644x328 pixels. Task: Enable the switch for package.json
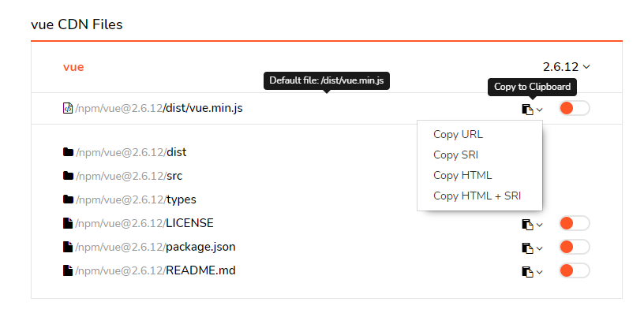coord(575,247)
